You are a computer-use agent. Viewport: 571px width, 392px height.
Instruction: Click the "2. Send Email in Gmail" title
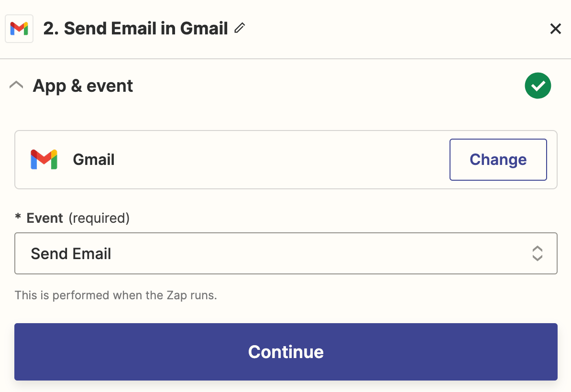[x=135, y=29]
